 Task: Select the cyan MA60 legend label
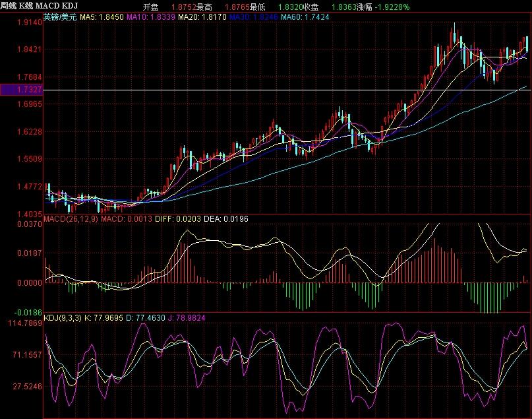305,16
